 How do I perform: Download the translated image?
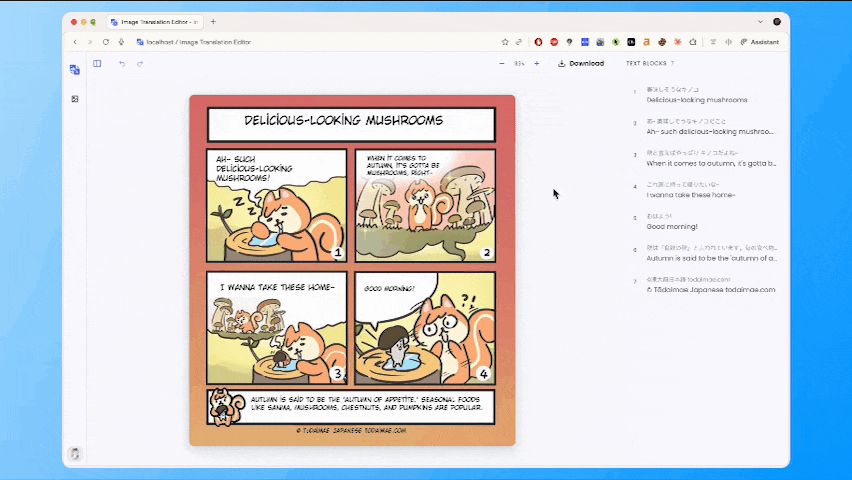click(x=581, y=64)
